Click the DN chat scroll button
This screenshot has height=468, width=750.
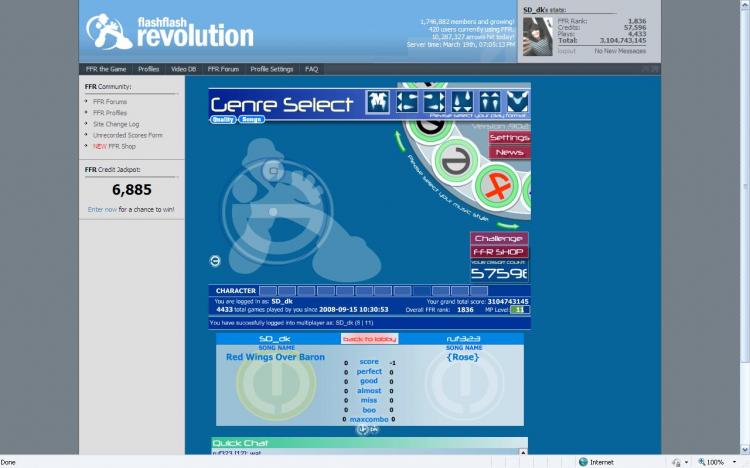point(374,430)
